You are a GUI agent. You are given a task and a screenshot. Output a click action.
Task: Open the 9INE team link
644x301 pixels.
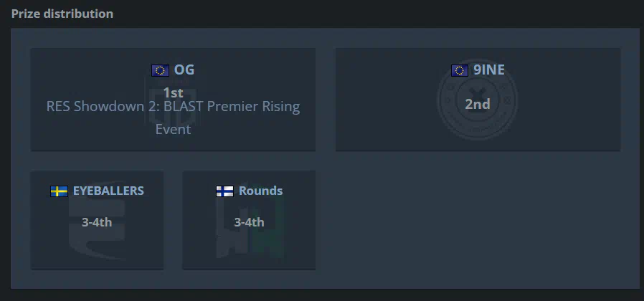tap(489, 70)
